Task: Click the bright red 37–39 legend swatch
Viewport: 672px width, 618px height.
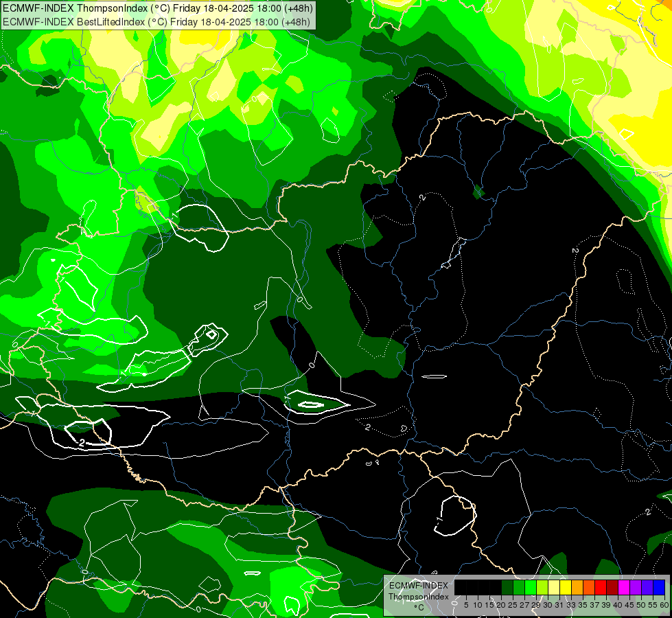Action: coord(601,587)
